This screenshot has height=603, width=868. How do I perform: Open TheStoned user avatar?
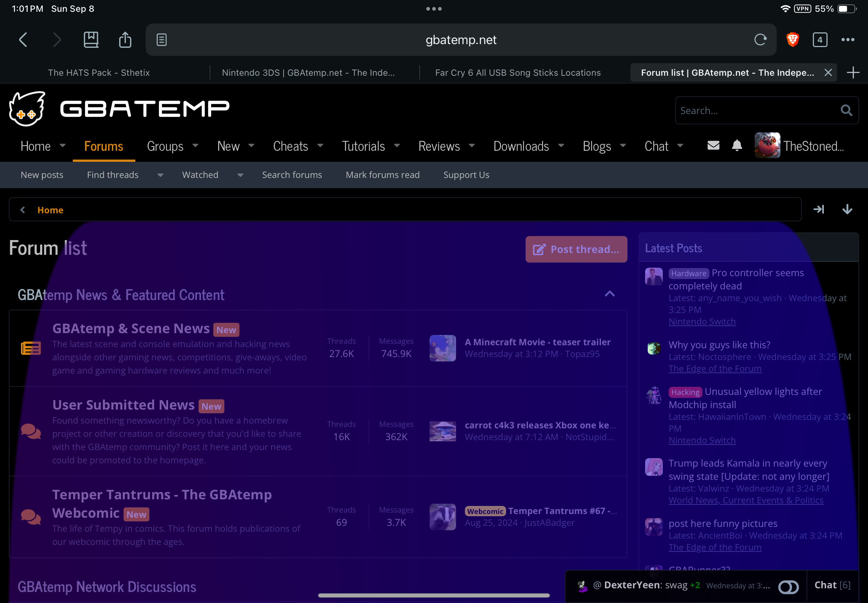[x=767, y=146]
